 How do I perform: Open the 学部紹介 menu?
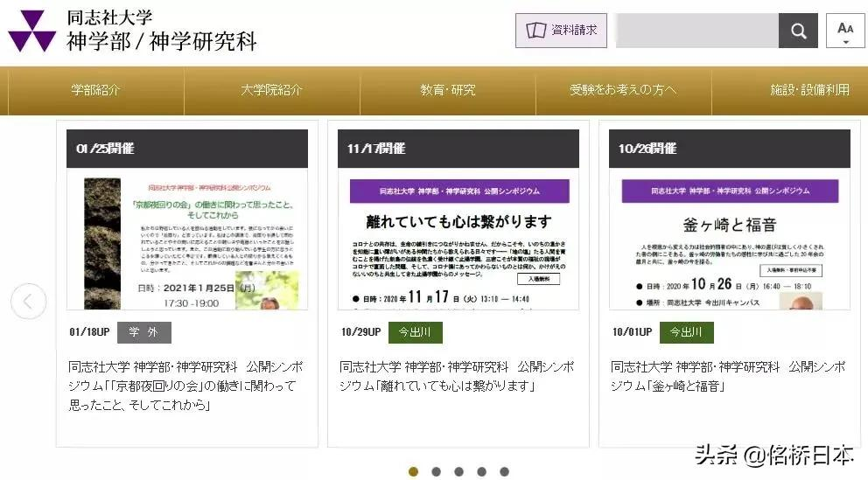[x=95, y=90]
